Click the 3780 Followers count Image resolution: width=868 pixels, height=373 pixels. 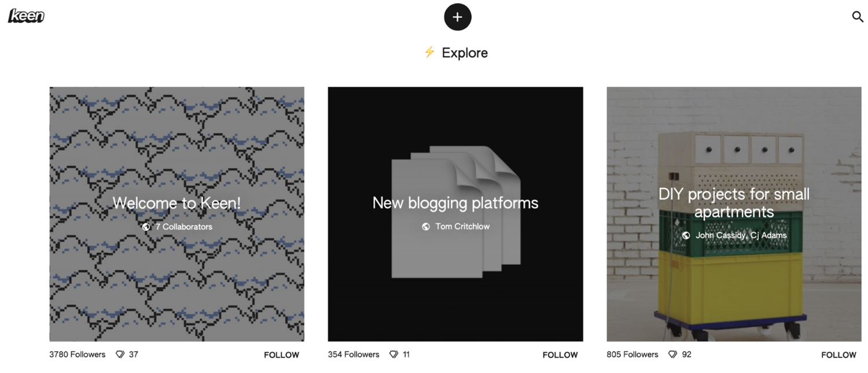coord(78,354)
